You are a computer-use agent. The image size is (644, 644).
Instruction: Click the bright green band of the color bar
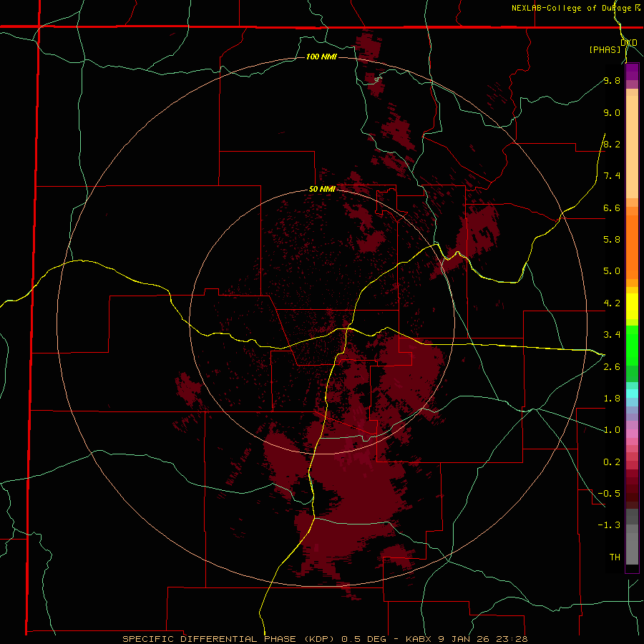click(632, 345)
